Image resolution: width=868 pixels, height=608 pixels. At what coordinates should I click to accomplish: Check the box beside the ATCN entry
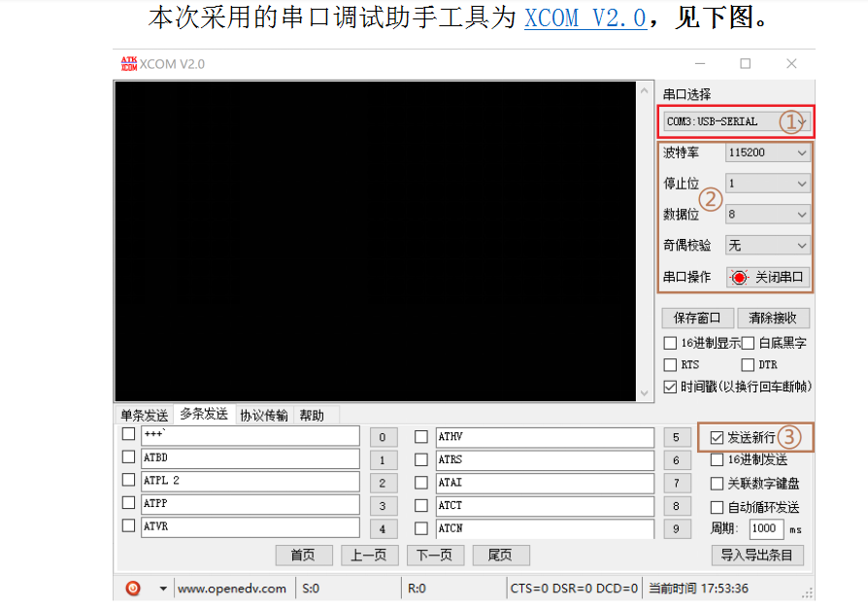pyautogui.click(x=421, y=528)
